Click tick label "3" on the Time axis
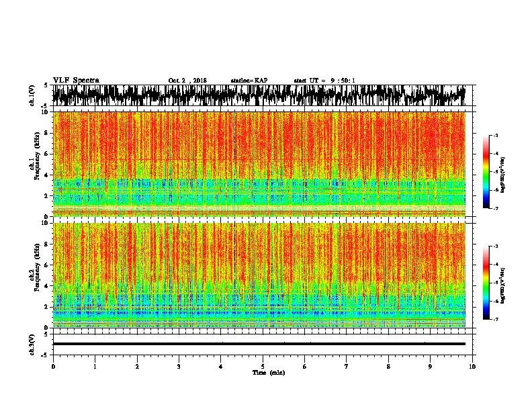532x411 pixels. (x=179, y=366)
